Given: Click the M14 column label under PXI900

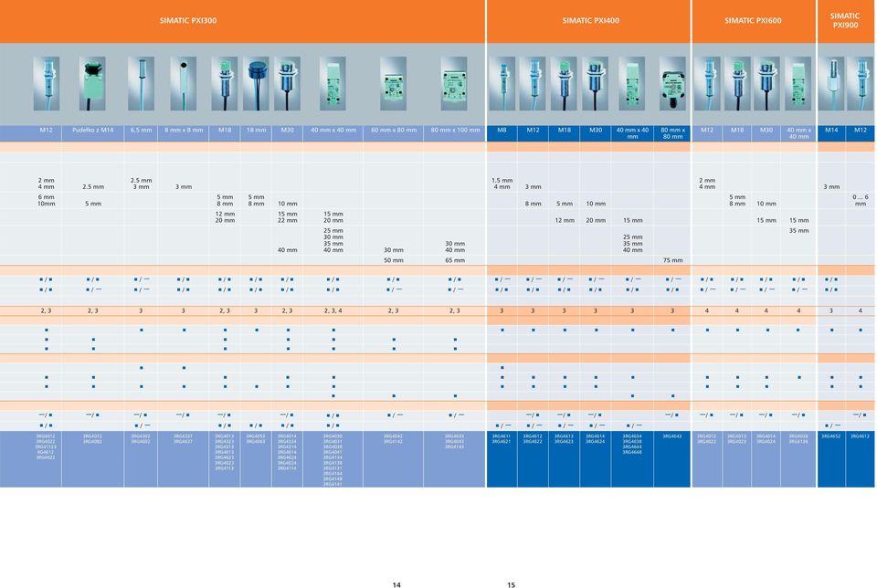Looking at the screenshot, I should [831, 130].
